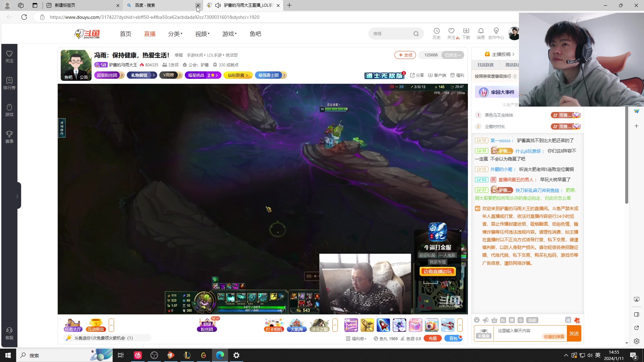Toggle the red splash effects icon in chat
Viewport: 644px width, 362px height.
tap(577, 320)
